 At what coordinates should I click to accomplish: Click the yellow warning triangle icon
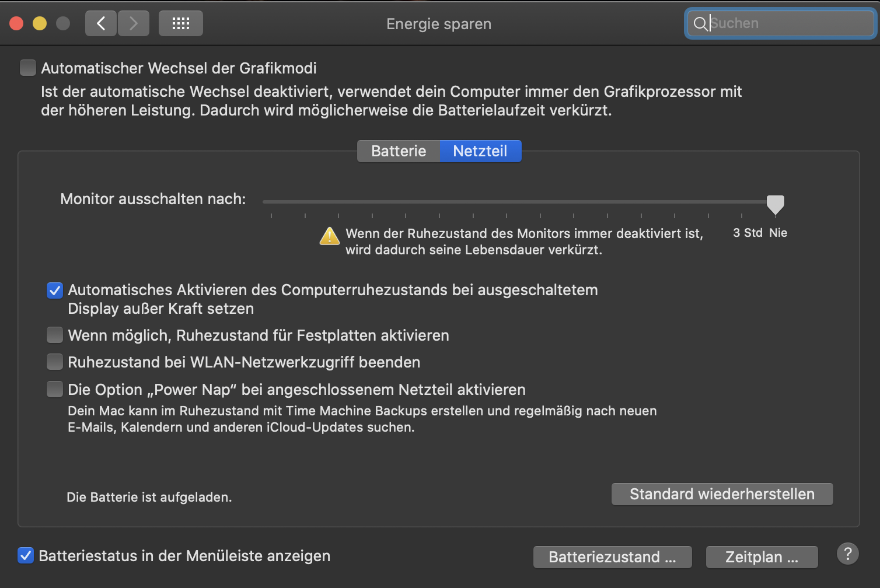click(x=330, y=236)
